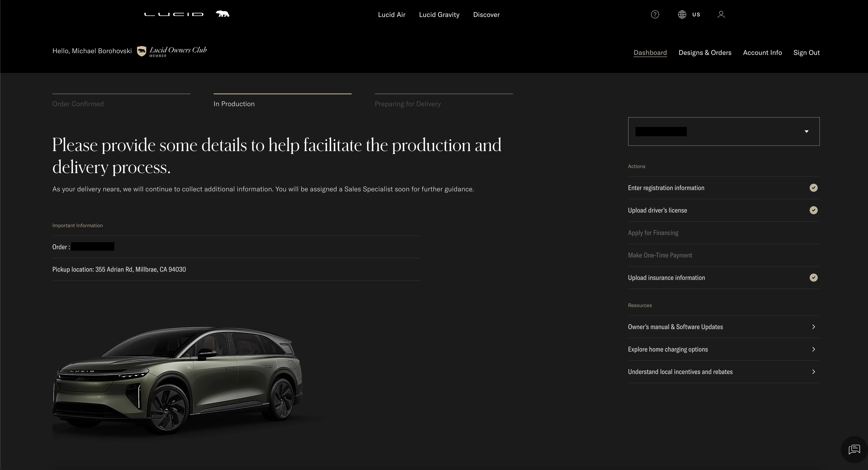Open the help question mark icon
The width and height of the screenshot is (868, 470).
point(655,14)
